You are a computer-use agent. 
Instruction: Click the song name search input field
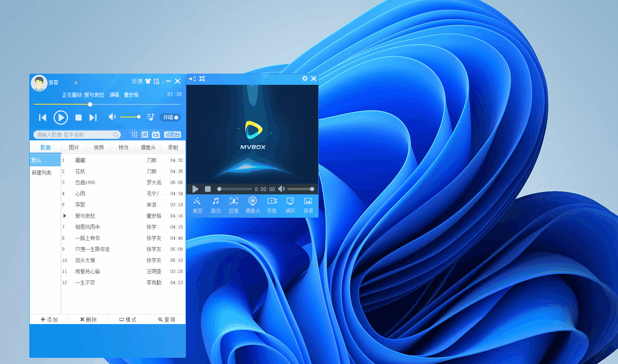click(73, 135)
